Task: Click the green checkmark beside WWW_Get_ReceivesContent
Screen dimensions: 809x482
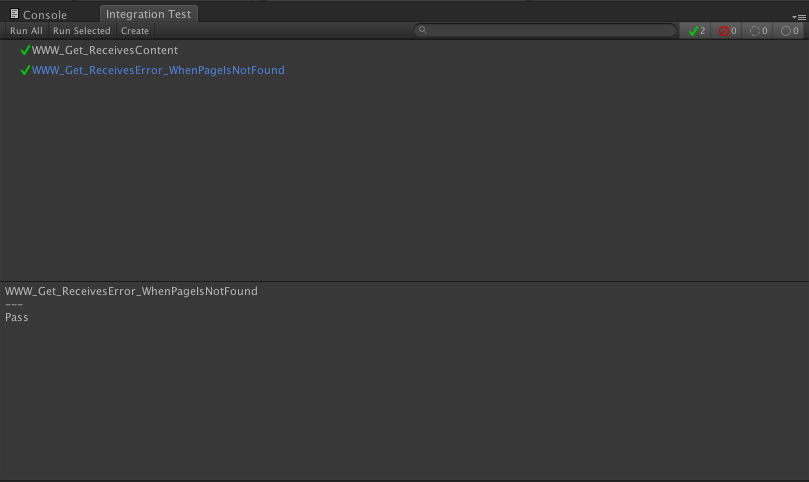Action: point(25,50)
